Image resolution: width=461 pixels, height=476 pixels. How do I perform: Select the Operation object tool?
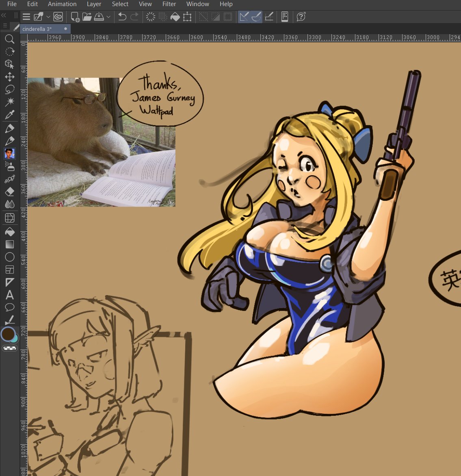click(x=10, y=64)
